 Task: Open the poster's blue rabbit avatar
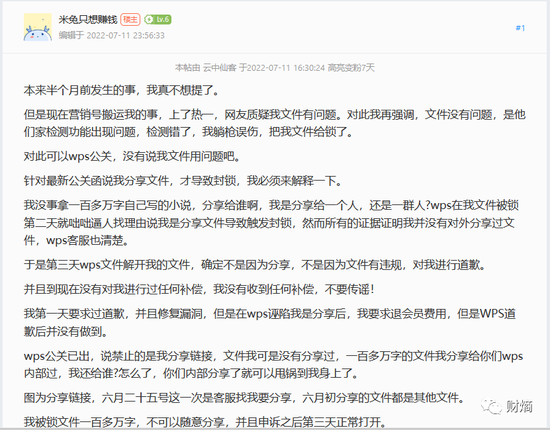pos(38,27)
